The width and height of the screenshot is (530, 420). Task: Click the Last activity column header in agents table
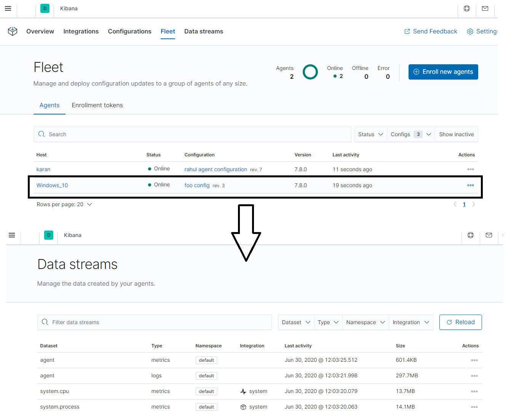point(346,155)
